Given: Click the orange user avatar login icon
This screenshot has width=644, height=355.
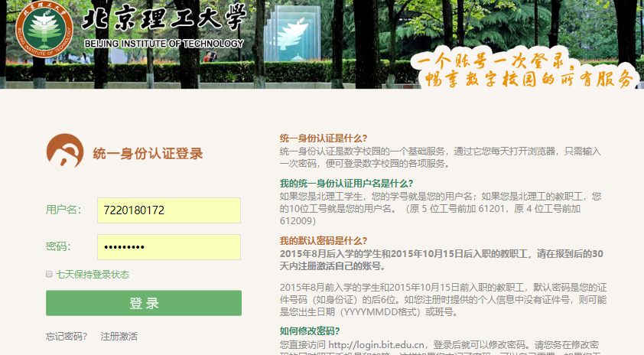Looking at the screenshot, I should (64, 151).
